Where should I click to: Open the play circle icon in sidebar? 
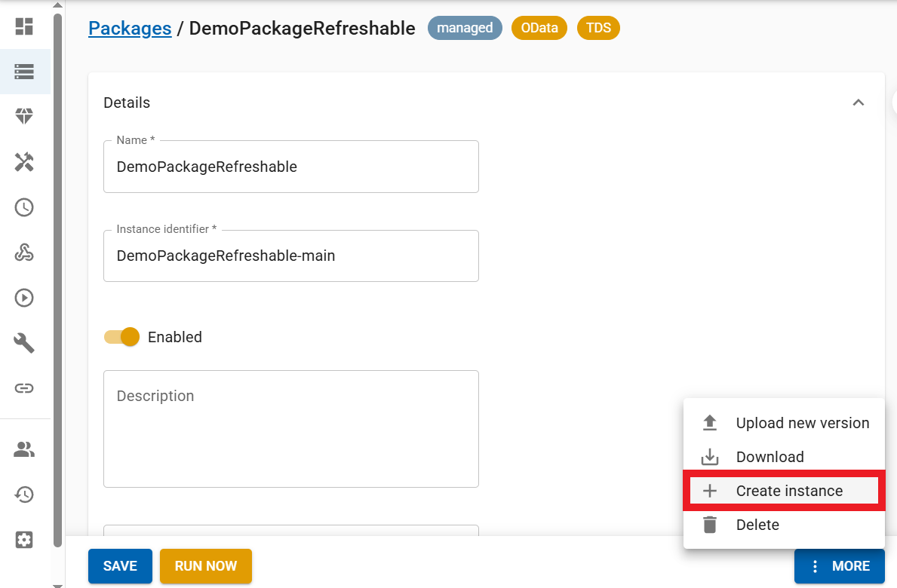pos(24,298)
